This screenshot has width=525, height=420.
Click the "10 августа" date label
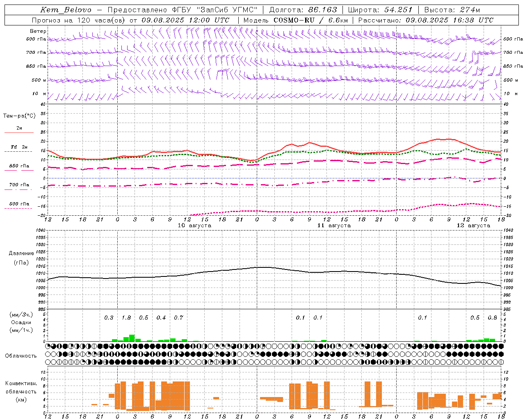[194, 226]
